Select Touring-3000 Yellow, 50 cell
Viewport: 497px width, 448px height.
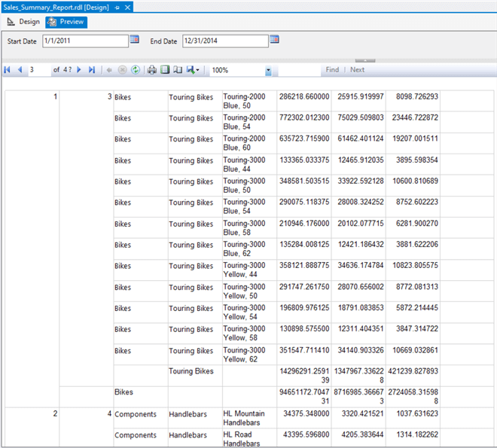coord(249,291)
